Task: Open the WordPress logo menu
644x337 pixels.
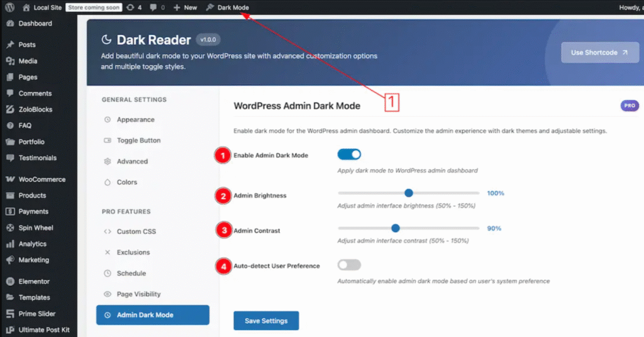Action: [10, 8]
